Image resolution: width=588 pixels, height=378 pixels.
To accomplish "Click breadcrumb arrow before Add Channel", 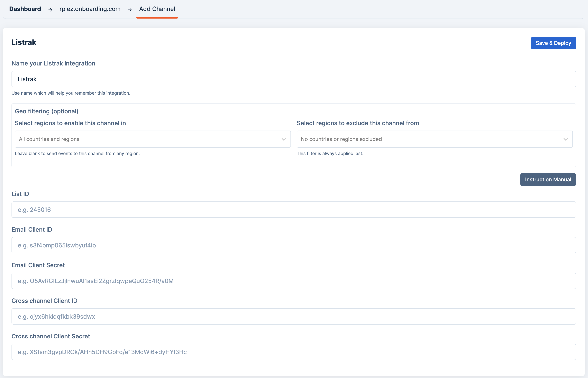I will (x=130, y=10).
